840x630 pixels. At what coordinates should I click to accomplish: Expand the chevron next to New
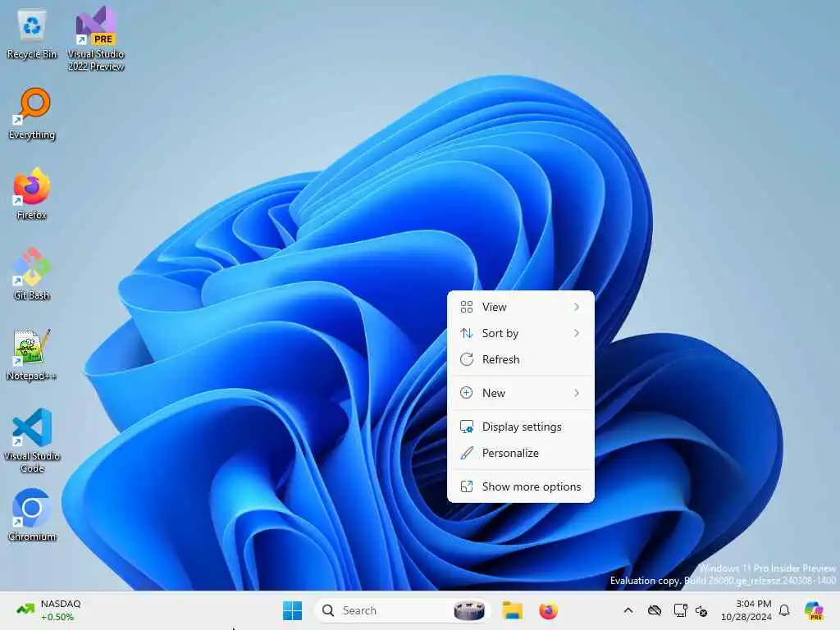pos(577,393)
